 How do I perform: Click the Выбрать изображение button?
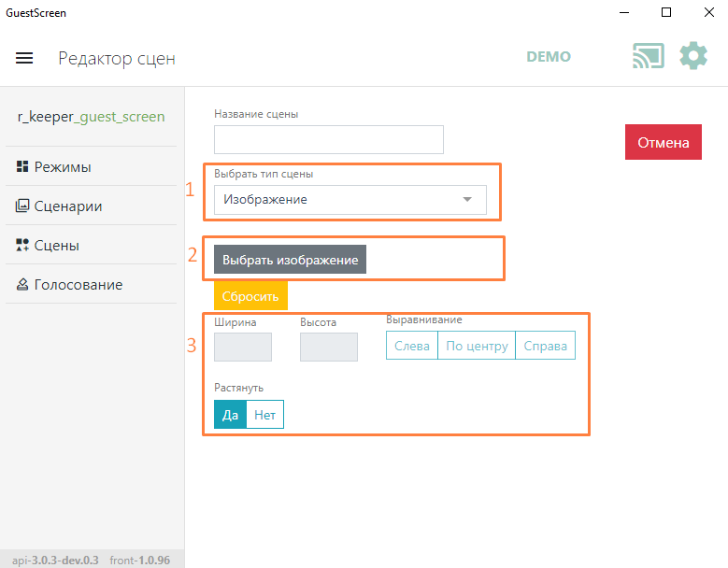click(290, 260)
